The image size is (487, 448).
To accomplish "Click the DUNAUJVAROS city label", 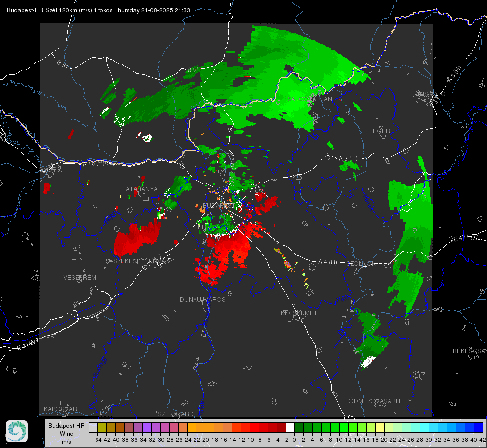I will pyautogui.click(x=202, y=299).
